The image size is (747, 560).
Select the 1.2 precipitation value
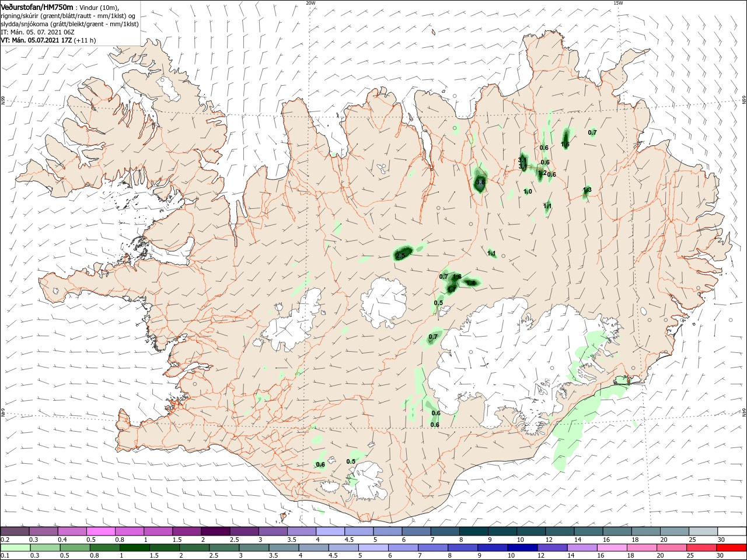tap(542, 173)
